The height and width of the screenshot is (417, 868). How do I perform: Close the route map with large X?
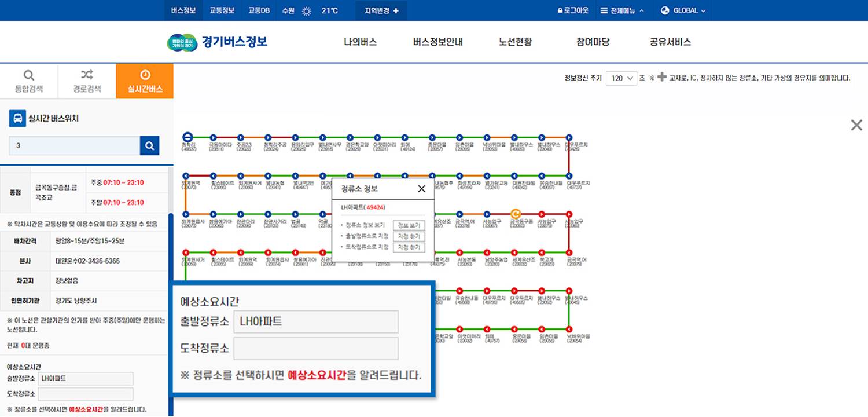point(856,125)
